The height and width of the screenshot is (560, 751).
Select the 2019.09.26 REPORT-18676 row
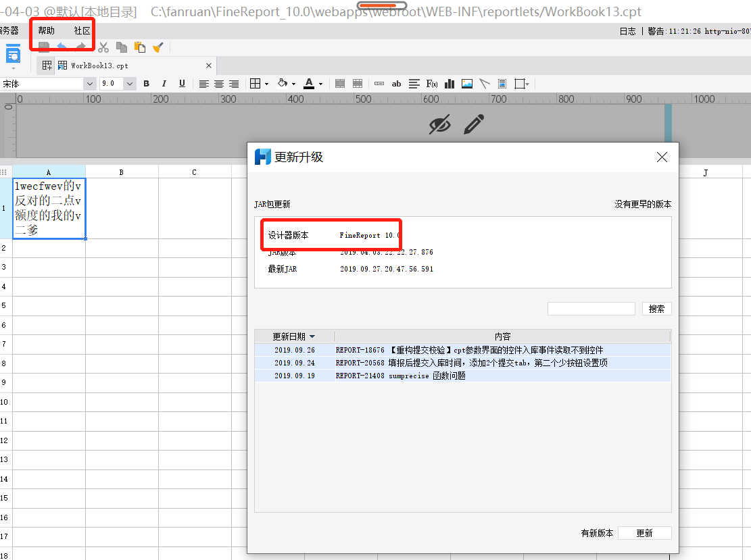(x=462, y=350)
